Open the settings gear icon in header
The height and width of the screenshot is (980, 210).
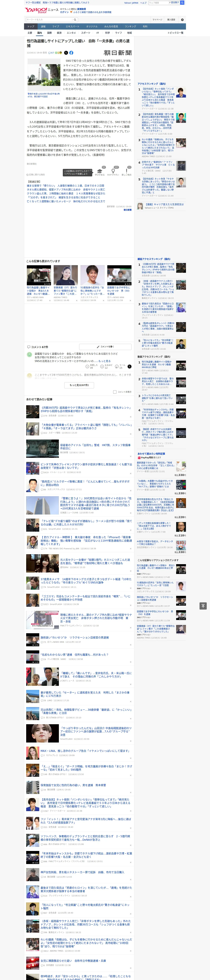182,19
